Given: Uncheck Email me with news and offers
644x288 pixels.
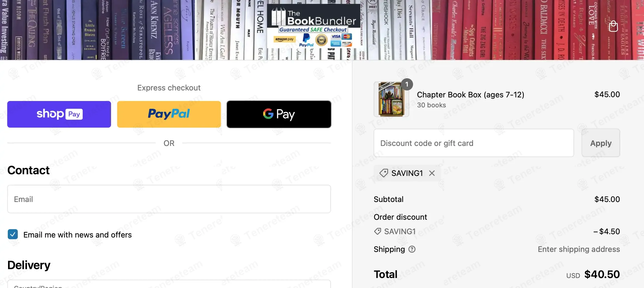Looking at the screenshot, I should (x=13, y=234).
